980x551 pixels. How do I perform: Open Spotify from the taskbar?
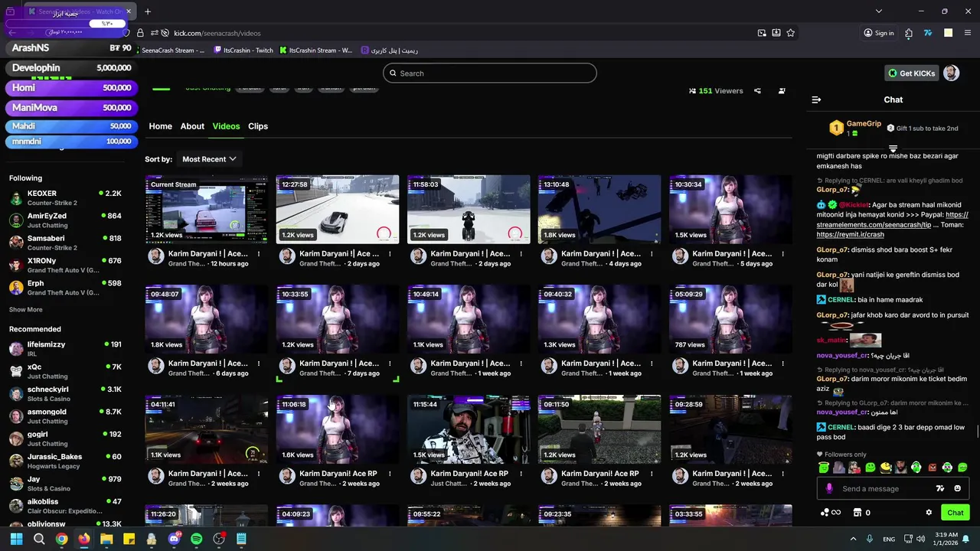pos(197,539)
